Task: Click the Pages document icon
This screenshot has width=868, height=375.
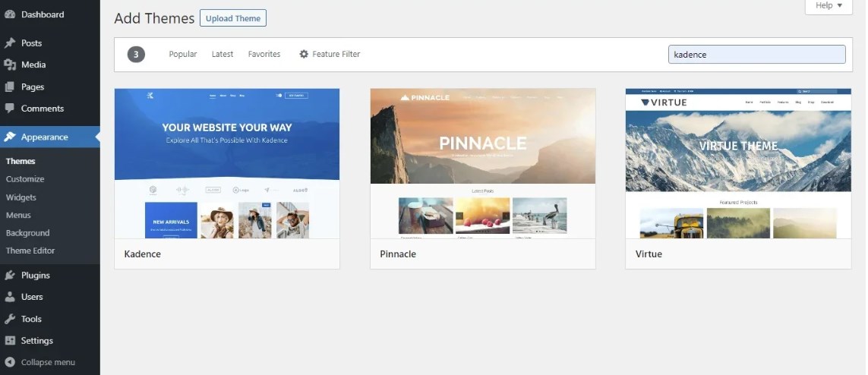Action: (x=9, y=87)
